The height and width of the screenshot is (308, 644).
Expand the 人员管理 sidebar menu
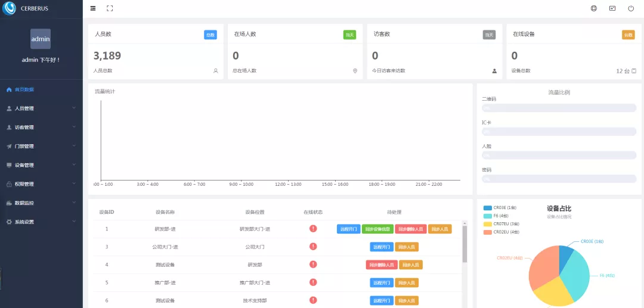[41, 108]
